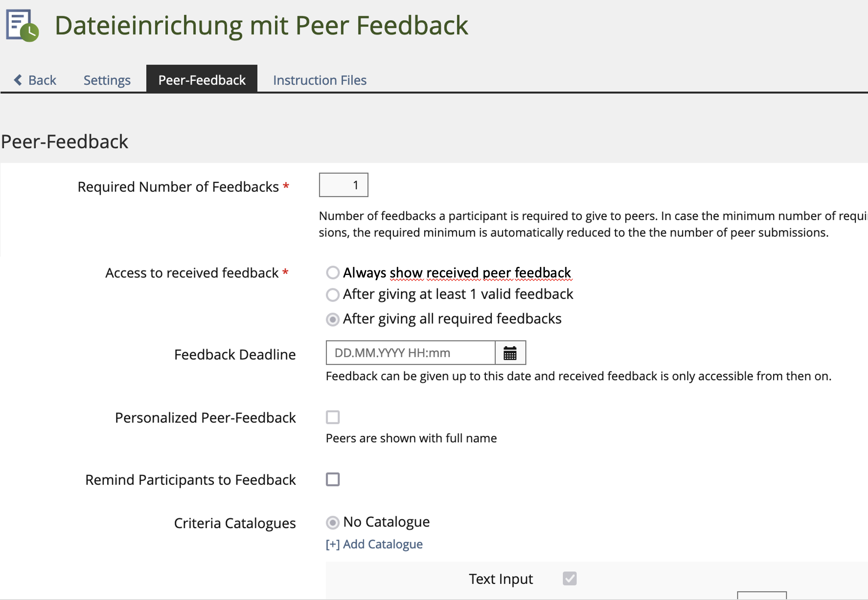Image resolution: width=868 pixels, height=600 pixels.
Task: Toggle the Text Input checkbox
Action: 570,578
